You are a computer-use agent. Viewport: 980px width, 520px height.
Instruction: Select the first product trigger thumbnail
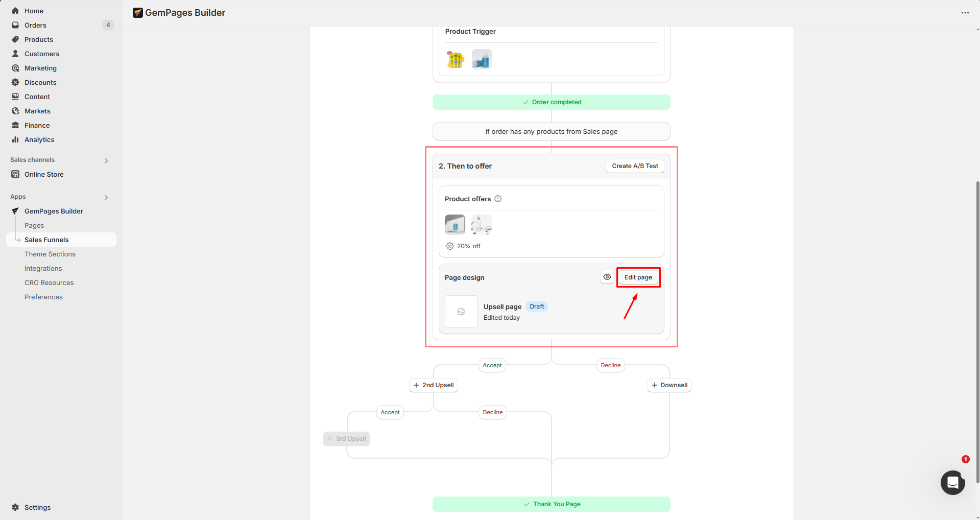coord(456,59)
